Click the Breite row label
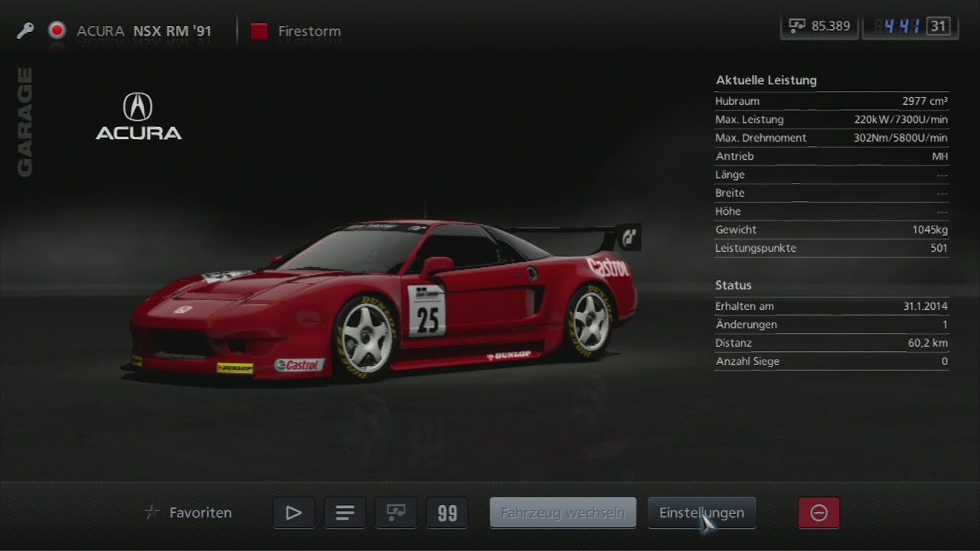Viewport: 980px width, 551px height. pos(730,193)
